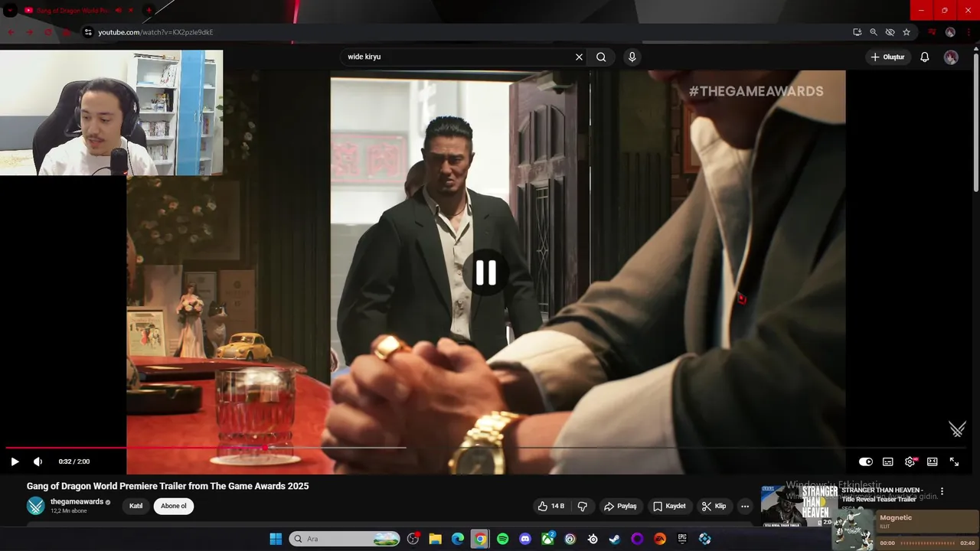The height and width of the screenshot is (551, 980).
Task: Start voice search with microphone
Action: (632, 57)
